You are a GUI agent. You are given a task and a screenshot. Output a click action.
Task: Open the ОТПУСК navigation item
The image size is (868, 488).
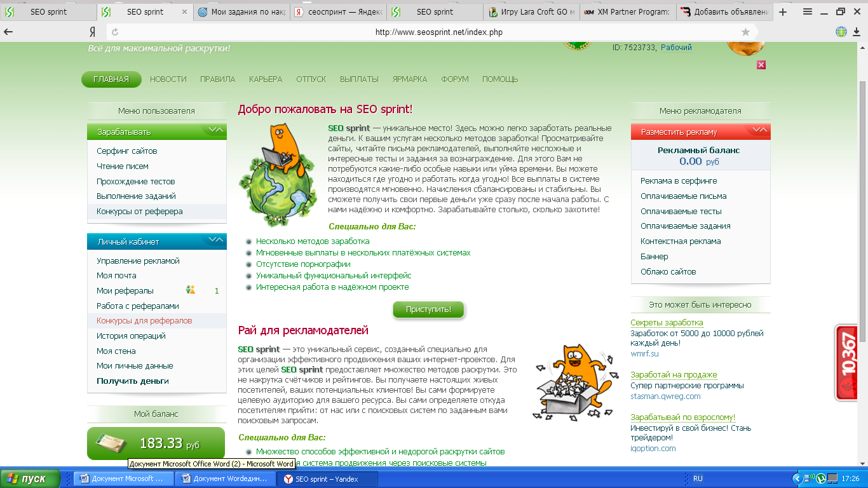(311, 79)
